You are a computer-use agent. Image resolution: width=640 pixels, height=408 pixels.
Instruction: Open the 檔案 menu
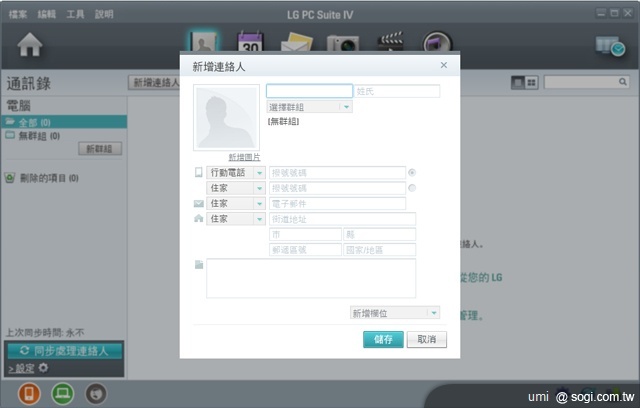(x=18, y=14)
